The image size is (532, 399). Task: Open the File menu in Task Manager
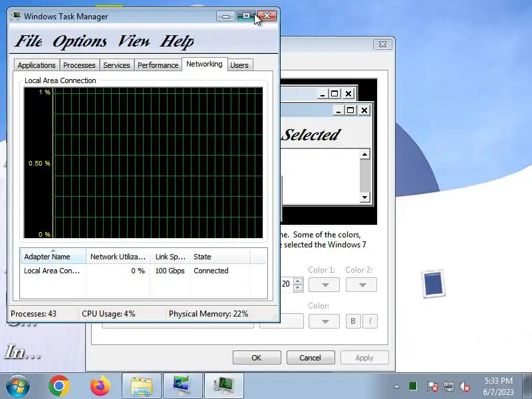coord(29,41)
